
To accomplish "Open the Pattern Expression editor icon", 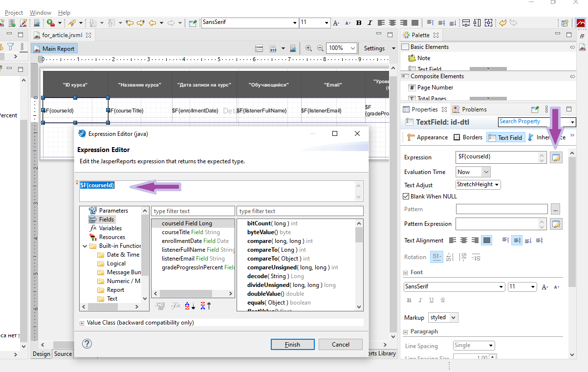I will coord(556,224).
